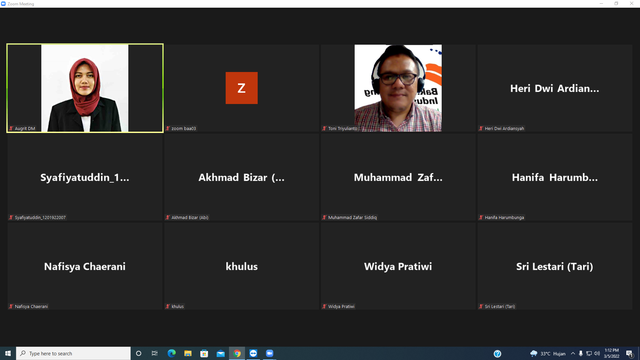This screenshot has width=640, height=360.
Task: Click the orange Z avatar of zoom baa03
Action: 242,88
